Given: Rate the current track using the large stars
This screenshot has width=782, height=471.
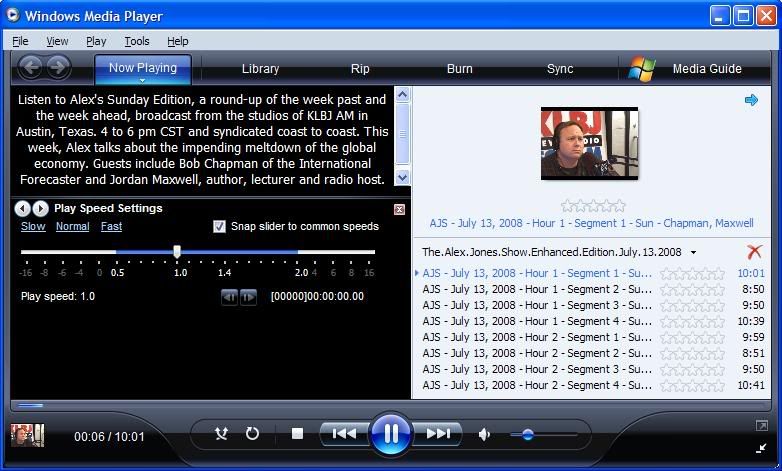Looking at the screenshot, I should tap(593, 205).
